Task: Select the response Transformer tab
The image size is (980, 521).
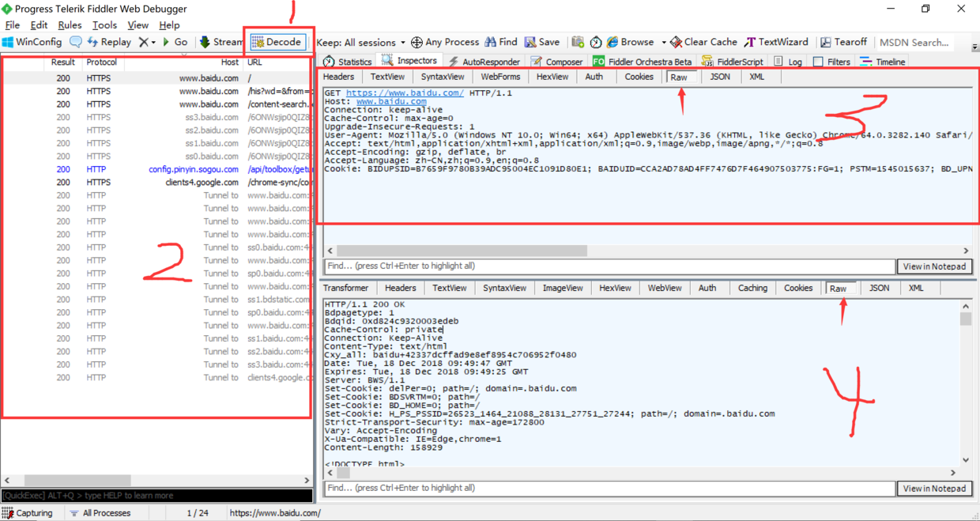Action: [345, 288]
